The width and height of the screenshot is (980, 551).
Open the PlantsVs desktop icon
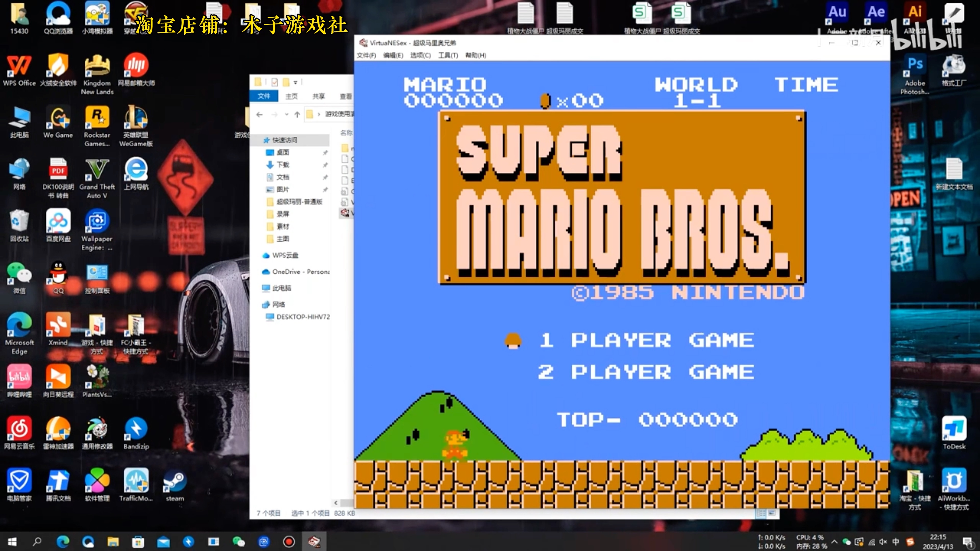(97, 381)
